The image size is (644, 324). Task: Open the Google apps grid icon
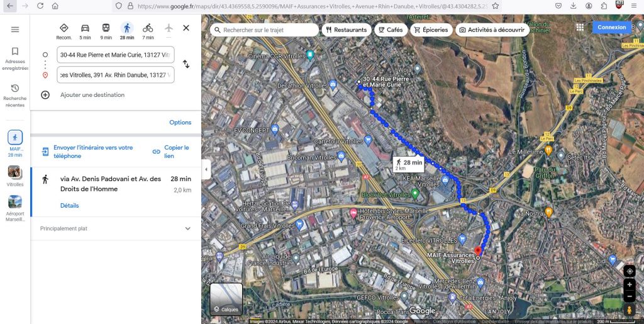coord(580,28)
